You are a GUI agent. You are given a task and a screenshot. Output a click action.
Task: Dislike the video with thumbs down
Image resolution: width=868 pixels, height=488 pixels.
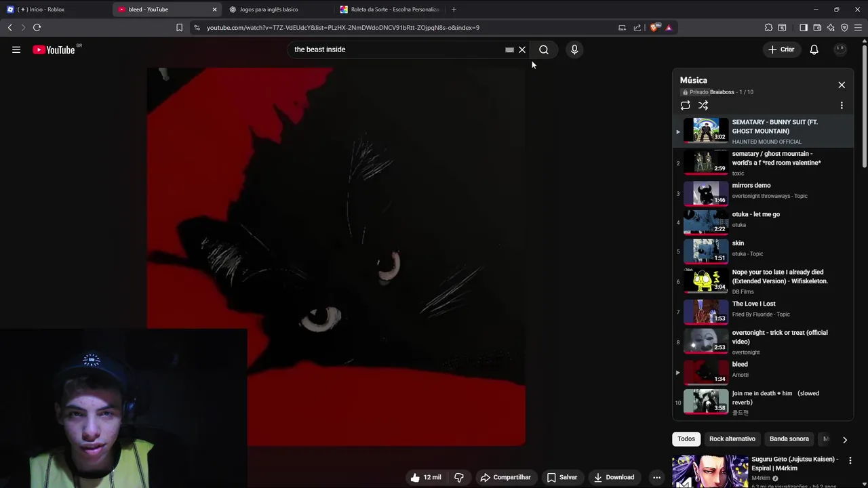coord(459,477)
